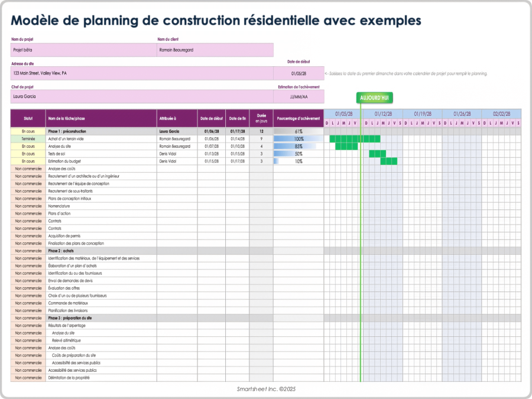Select the 02/02/28 week header in the Gantt
This screenshot has height=399, width=532.
tap(501, 114)
